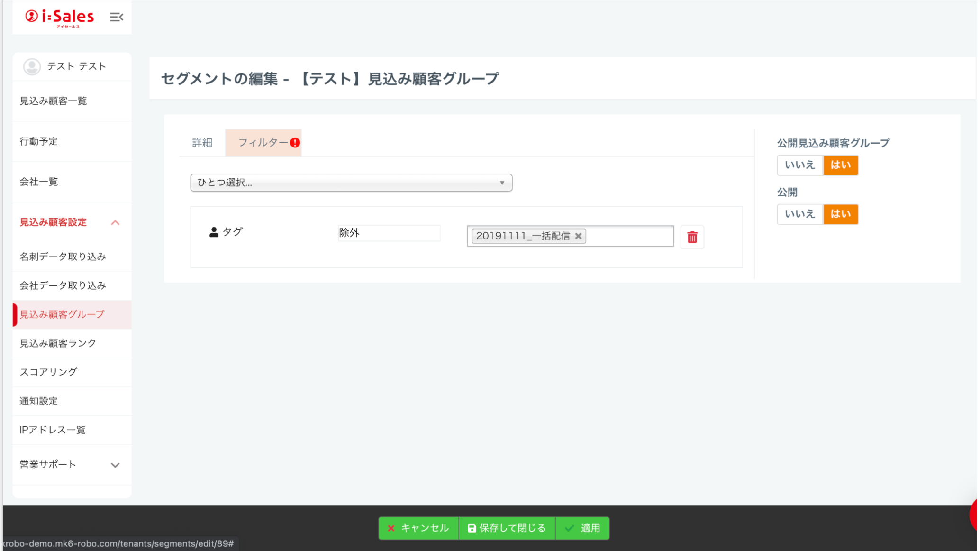Viewport: 980px width, 551px height.
Task: Open the ひとつ選択 filter dropdown
Action: point(351,183)
